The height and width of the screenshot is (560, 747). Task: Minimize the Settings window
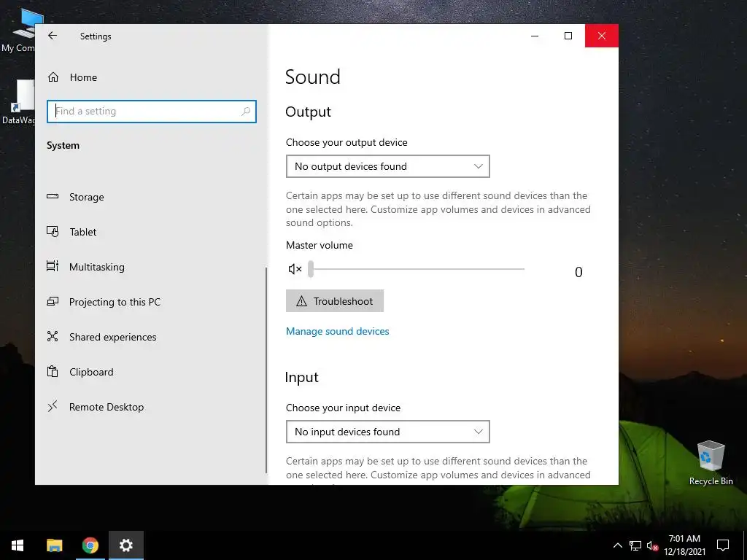tap(535, 36)
